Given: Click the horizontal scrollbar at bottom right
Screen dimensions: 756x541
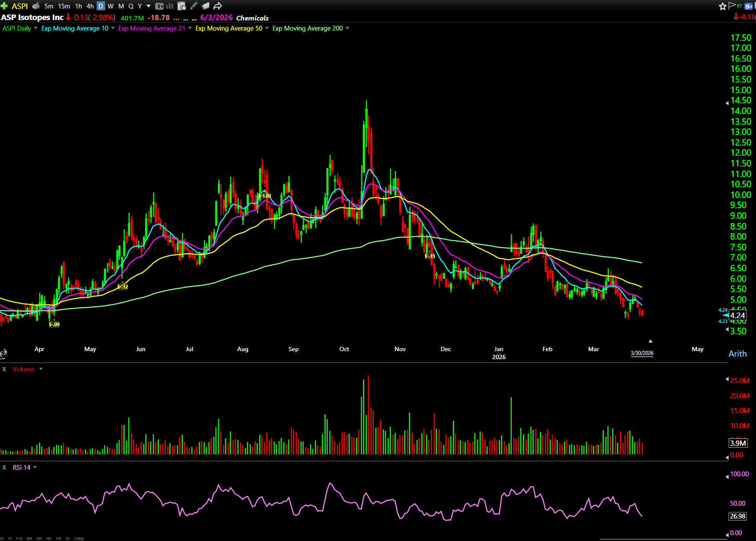Looking at the screenshot, I should 663,539.
